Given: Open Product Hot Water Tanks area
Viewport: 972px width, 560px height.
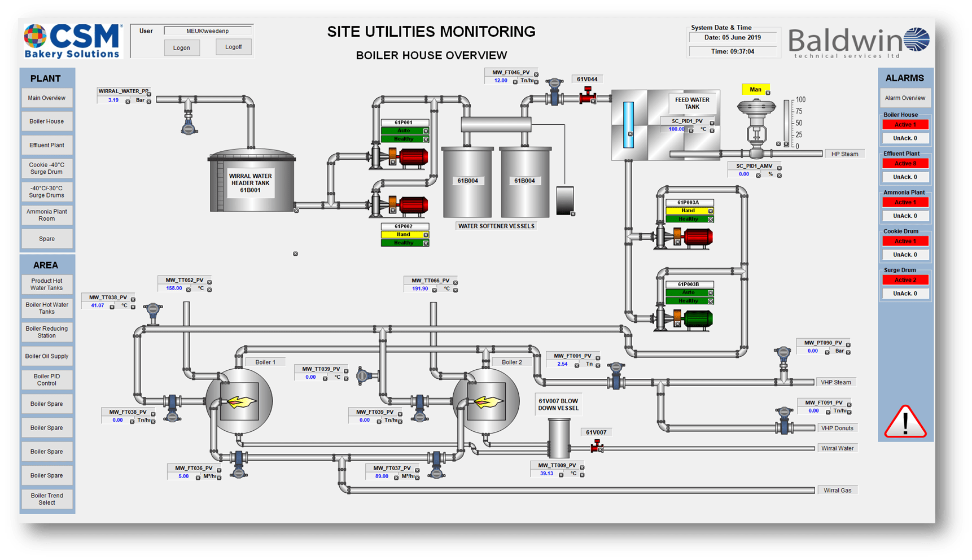Looking at the screenshot, I should pyautogui.click(x=47, y=285).
